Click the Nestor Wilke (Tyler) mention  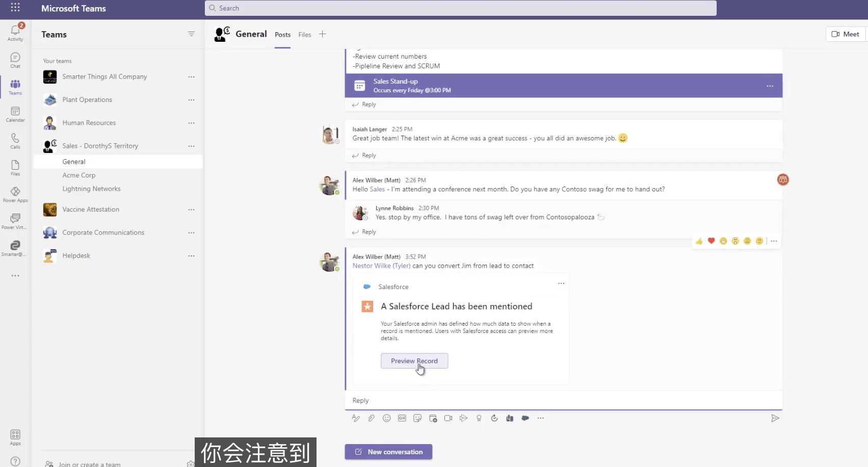click(381, 266)
